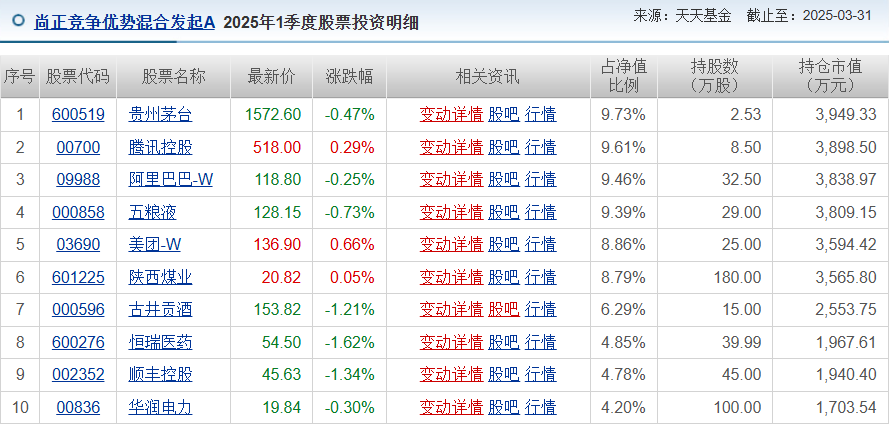
Task: Click stock code 600276
Action: [x=78, y=343]
